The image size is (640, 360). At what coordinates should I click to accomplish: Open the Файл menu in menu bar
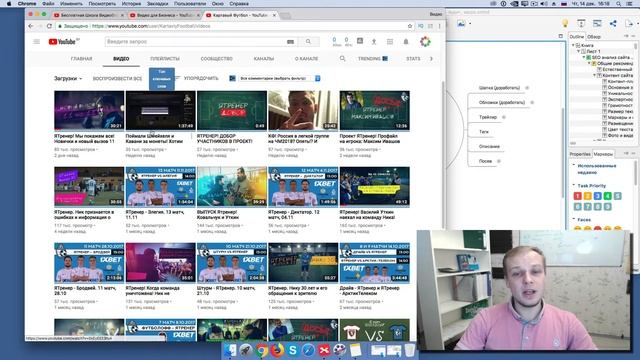point(48,4)
